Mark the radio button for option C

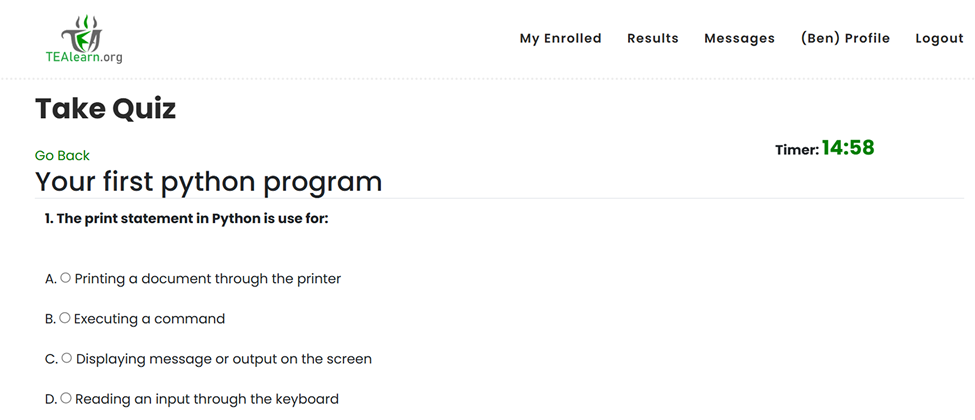[67, 358]
